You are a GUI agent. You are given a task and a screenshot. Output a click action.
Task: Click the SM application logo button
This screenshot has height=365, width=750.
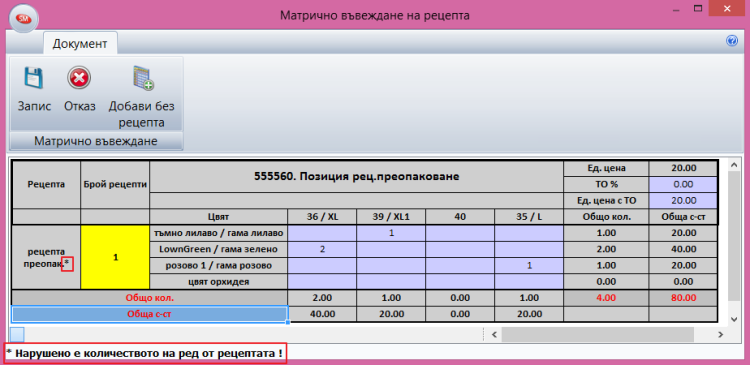[x=23, y=18]
